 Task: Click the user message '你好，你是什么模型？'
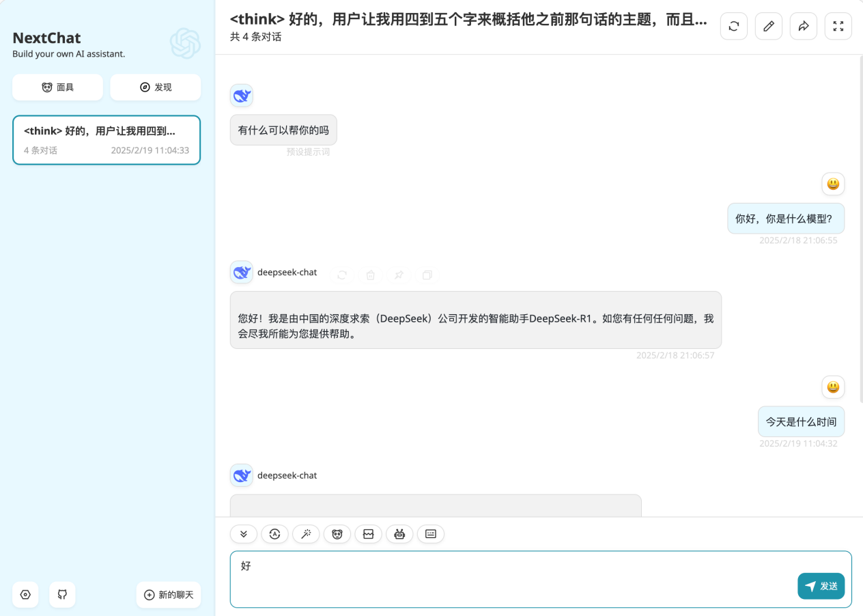point(786,219)
